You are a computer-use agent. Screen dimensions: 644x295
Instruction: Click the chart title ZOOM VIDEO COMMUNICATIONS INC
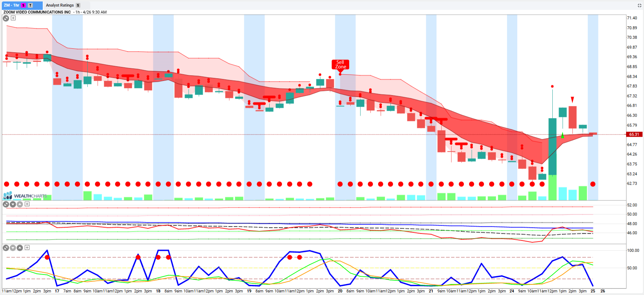click(x=37, y=12)
